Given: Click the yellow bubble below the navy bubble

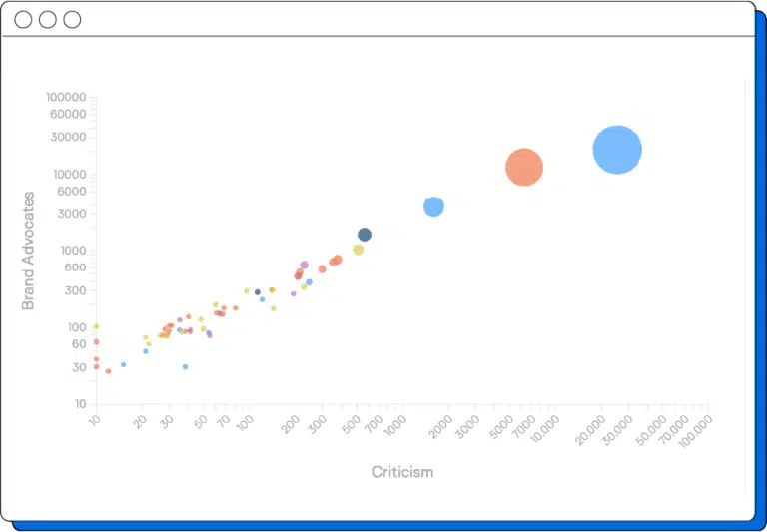Looking at the screenshot, I should 358,250.
